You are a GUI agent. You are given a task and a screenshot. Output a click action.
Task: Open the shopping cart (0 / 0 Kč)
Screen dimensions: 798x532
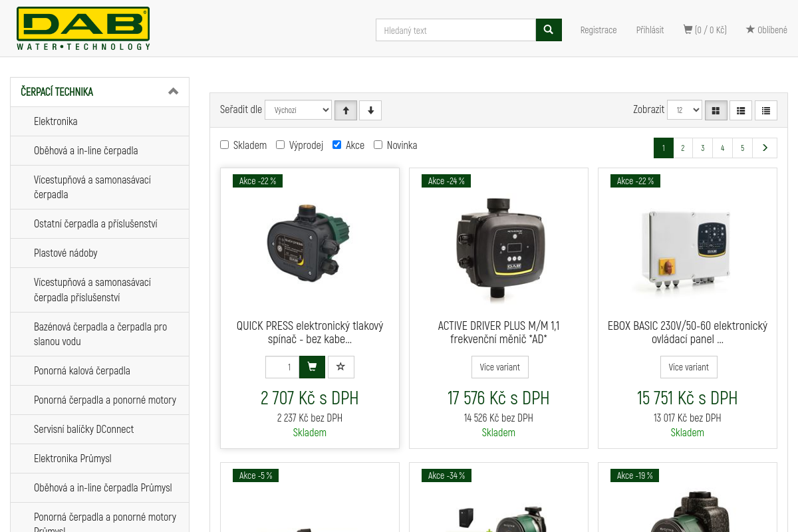(705, 30)
